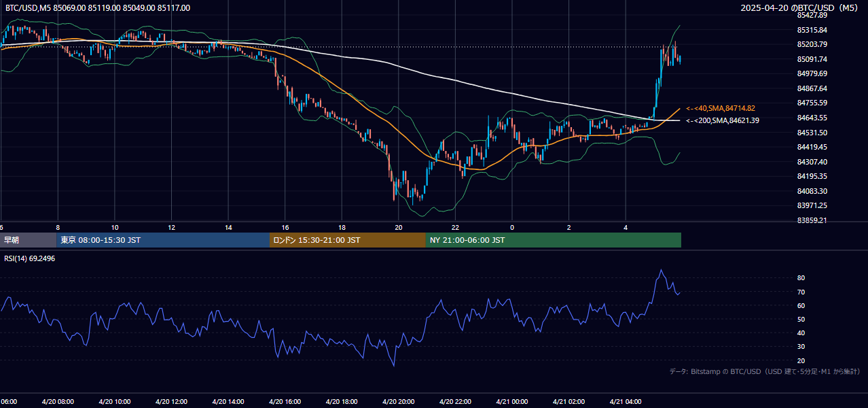Click the bottom date label 4/20 20:00
The width and height of the screenshot is (868, 408).
(399, 402)
